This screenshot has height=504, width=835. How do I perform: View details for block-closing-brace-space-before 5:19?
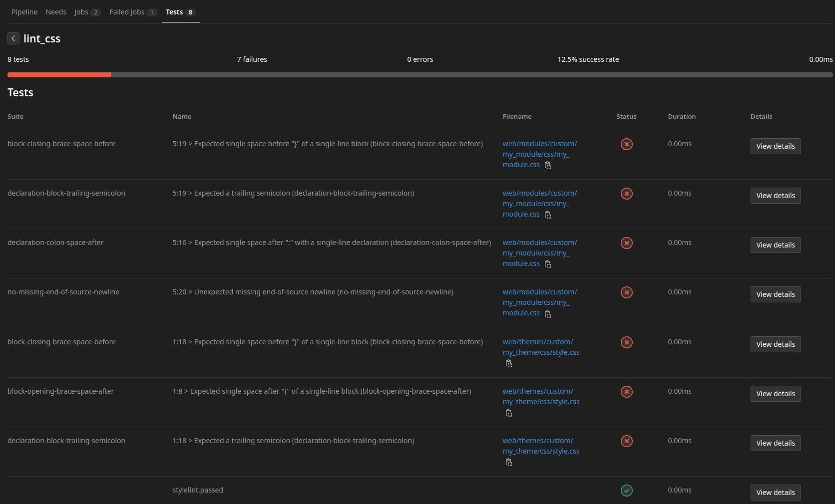pos(776,146)
